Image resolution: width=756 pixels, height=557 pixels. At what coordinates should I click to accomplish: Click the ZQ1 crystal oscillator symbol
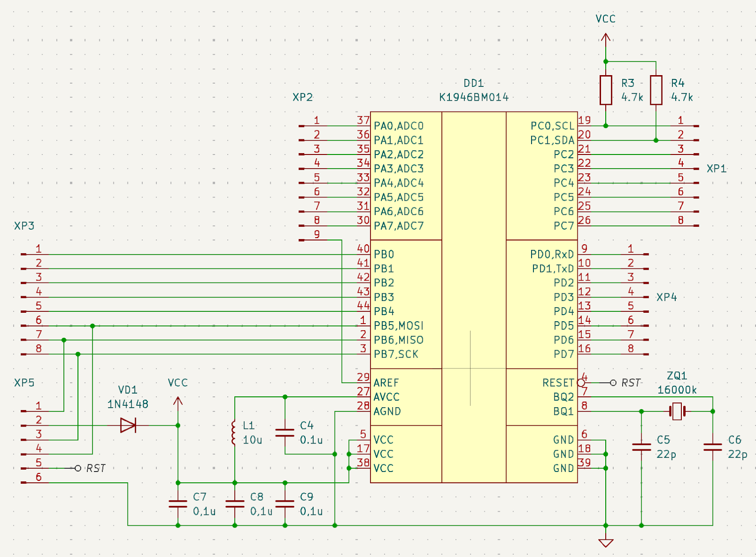click(677, 411)
